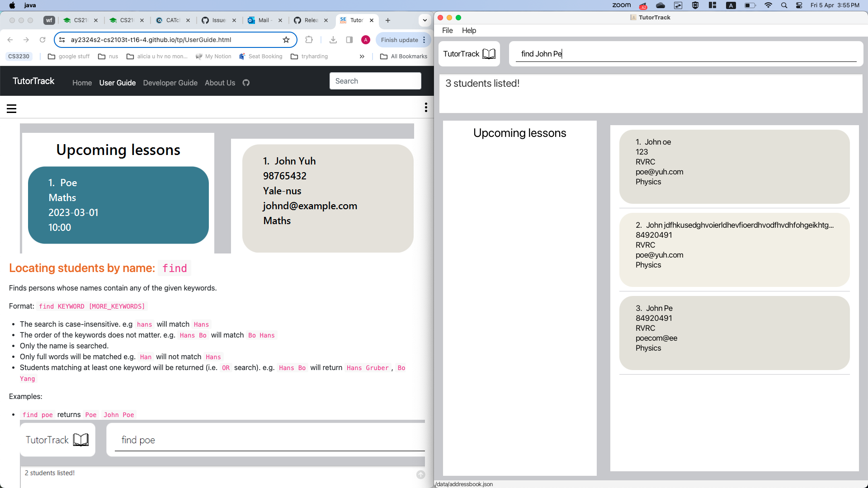Screen dimensions: 868x488
Task: Click the Finish update button
Action: [399, 40]
